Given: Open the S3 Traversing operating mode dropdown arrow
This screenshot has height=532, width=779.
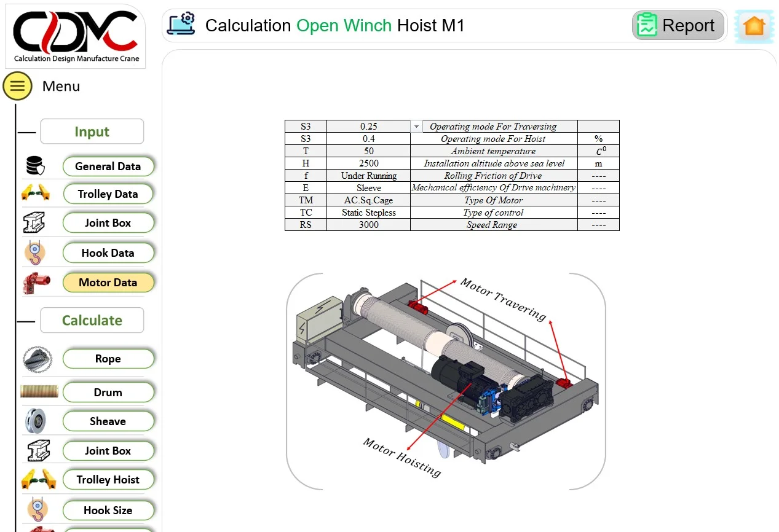Looking at the screenshot, I should (416, 127).
